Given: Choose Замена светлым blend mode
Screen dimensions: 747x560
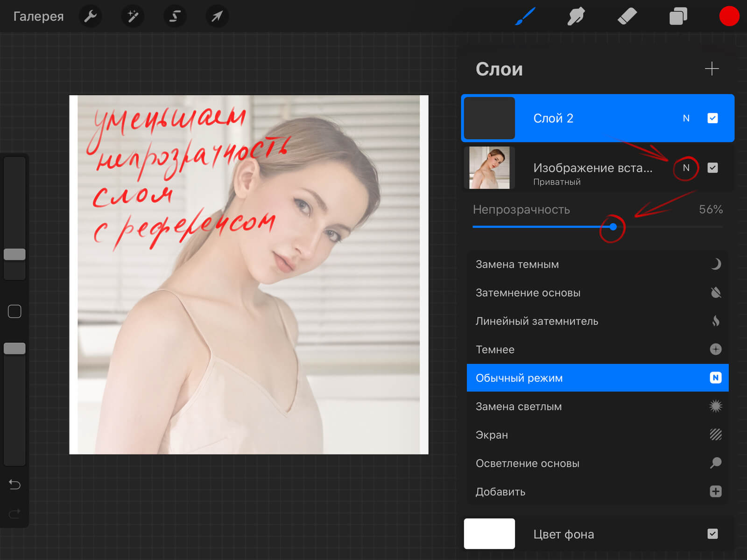Looking at the screenshot, I should [598, 406].
